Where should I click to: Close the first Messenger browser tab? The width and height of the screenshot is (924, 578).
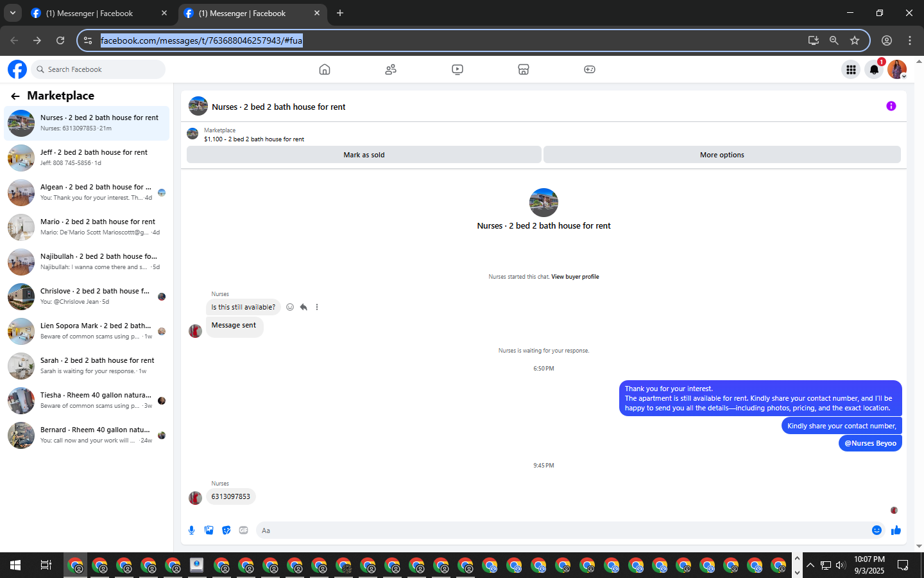tap(164, 13)
